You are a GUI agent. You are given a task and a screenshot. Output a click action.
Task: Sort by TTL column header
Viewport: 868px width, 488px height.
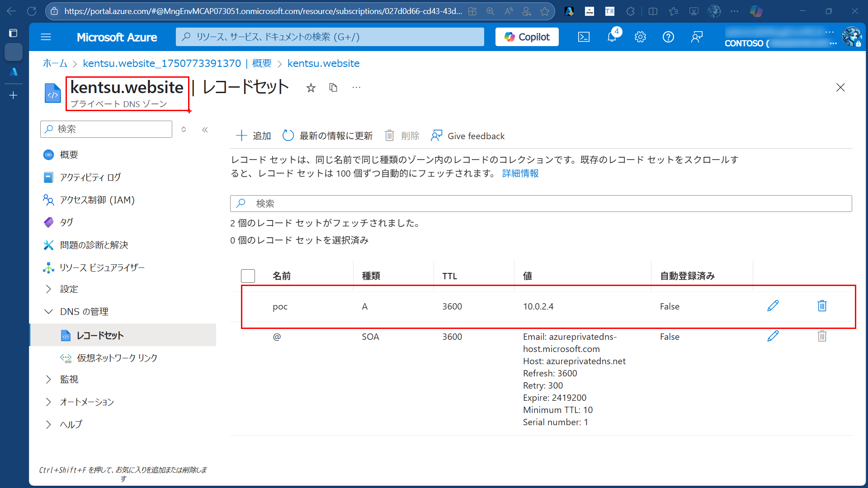click(x=449, y=276)
